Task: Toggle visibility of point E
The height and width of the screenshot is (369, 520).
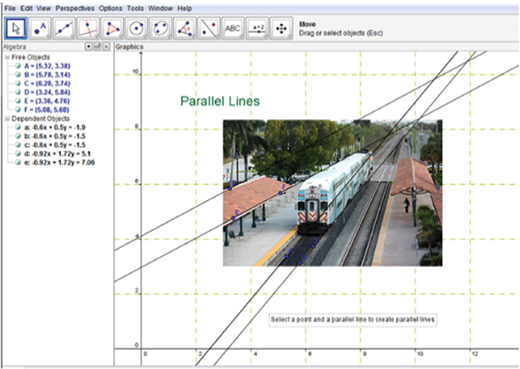Action: click(x=18, y=101)
